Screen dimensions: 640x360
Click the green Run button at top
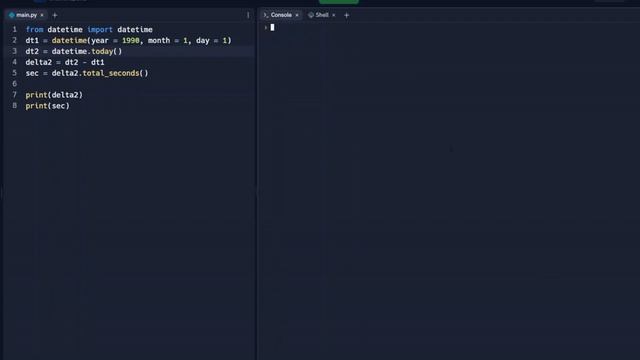click(x=338, y=2)
